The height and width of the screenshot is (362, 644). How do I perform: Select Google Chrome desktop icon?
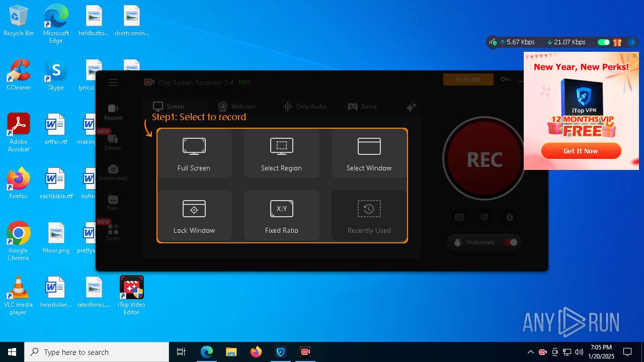[19, 241]
